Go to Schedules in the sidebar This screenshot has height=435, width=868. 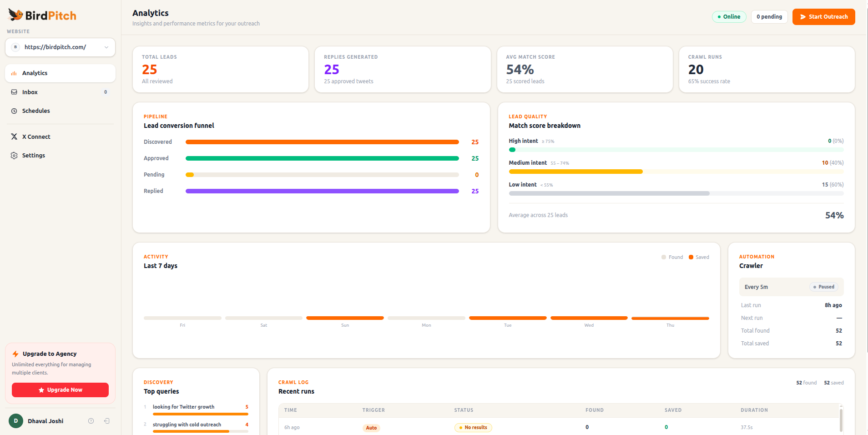60,111
